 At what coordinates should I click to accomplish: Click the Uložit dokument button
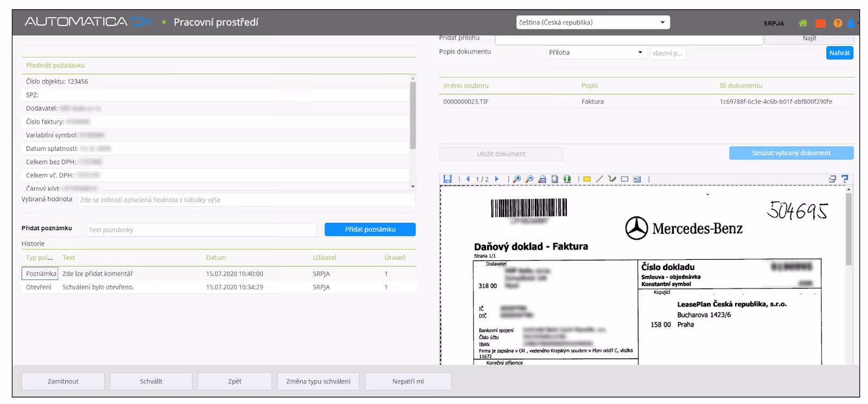coord(501,154)
